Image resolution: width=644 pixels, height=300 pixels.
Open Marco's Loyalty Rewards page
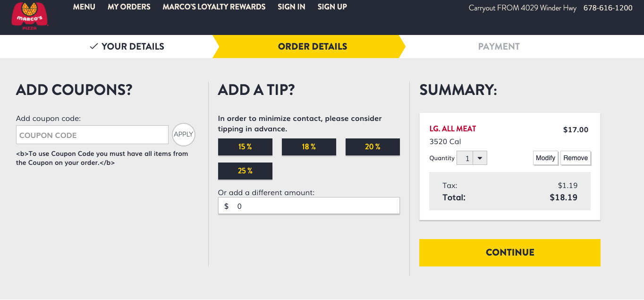[214, 7]
